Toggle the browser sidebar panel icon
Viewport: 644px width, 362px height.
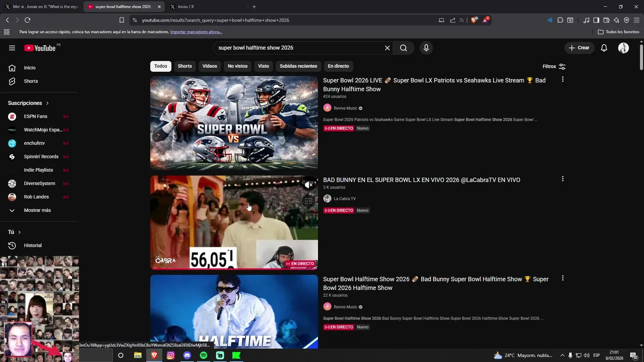click(x=596, y=20)
